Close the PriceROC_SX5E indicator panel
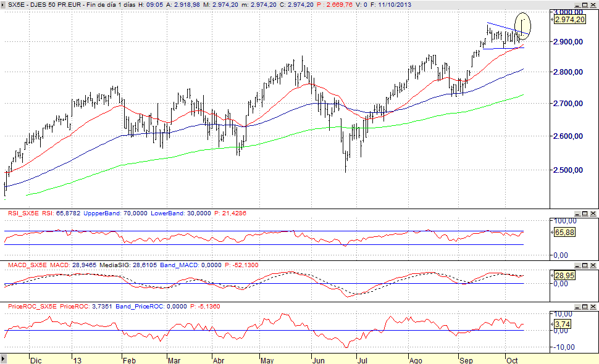599x364 pixels. coord(593,307)
